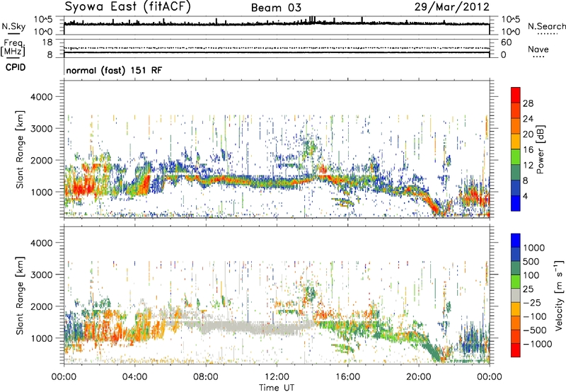Click the 'CPID' row label
The width and height of the screenshot is (566, 392).
coord(16,67)
